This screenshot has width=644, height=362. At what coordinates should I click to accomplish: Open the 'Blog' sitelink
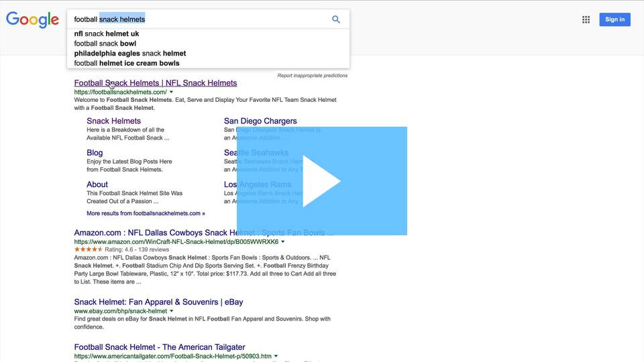tap(95, 153)
